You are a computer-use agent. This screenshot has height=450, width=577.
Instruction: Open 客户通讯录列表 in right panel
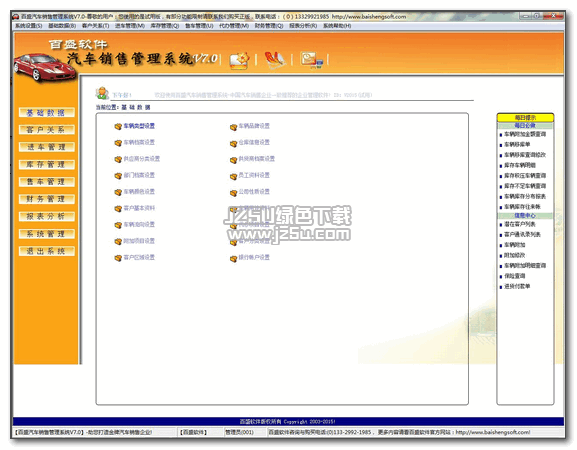(x=523, y=234)
